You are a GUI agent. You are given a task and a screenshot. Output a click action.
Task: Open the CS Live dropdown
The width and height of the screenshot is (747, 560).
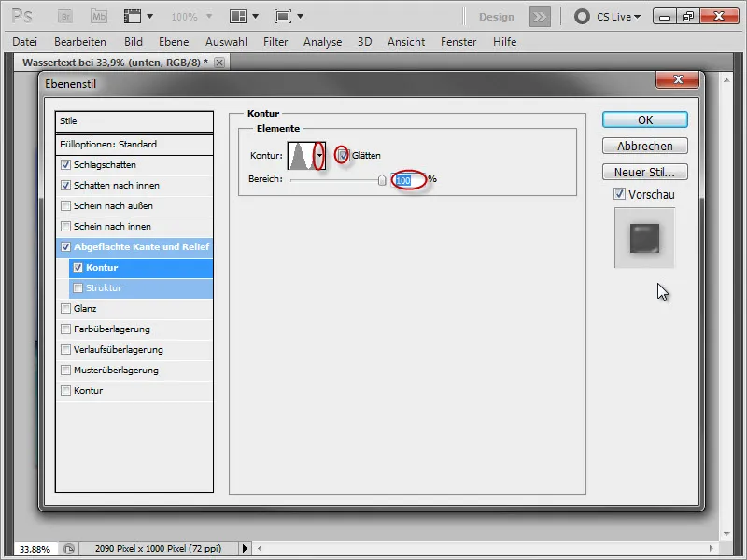(618, 17)
